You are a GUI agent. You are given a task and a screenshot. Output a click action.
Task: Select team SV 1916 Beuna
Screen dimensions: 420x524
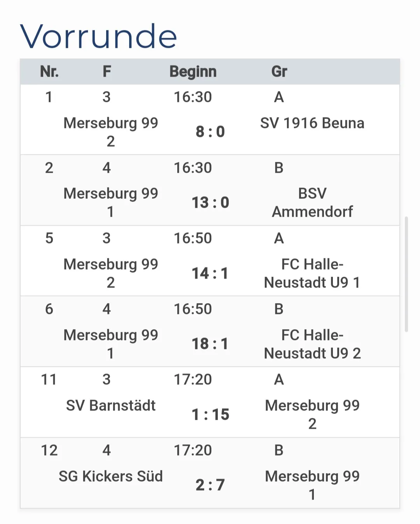point(312,123)
